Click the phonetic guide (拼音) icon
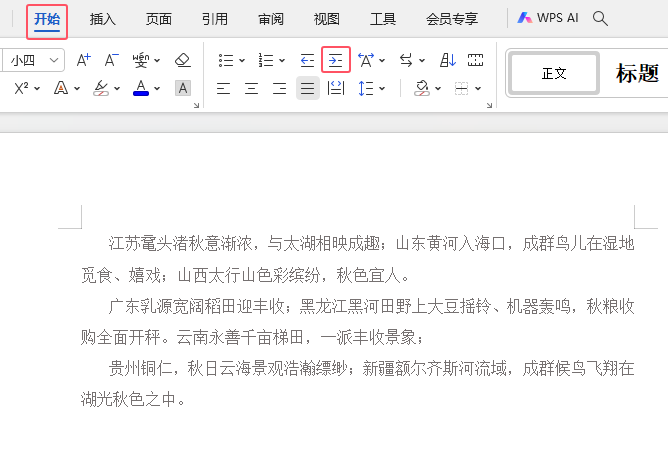The width and height of the screenshot is (668, 464). pos(140,60)
